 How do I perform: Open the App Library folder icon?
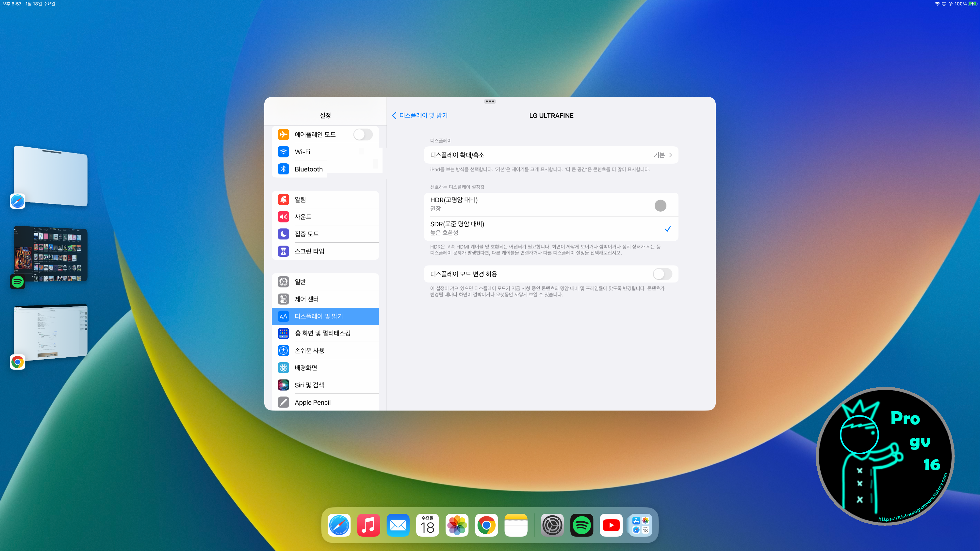641,525
